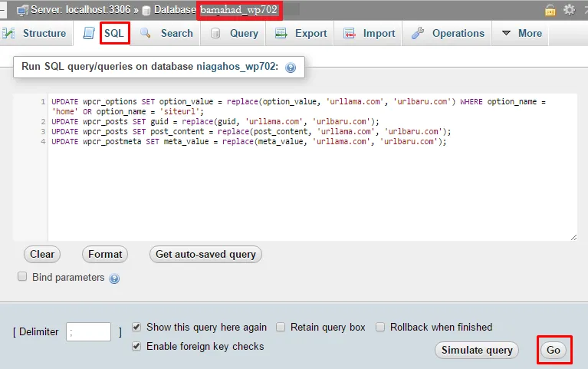Open the Search tab
588x369 pixels.
click(x=167, y=34)
